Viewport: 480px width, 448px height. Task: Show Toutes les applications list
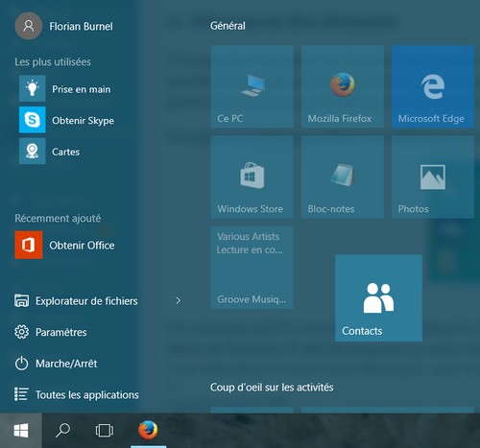tap(77, 394)
